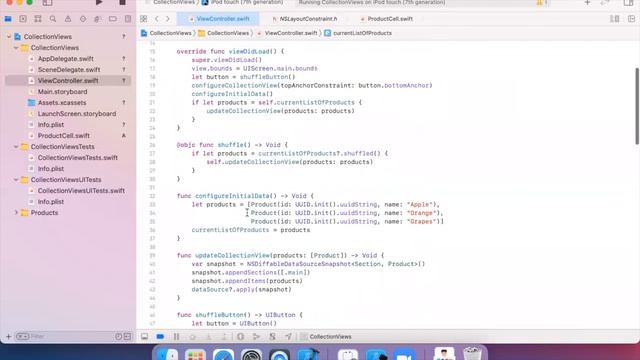Open LaunchScreen.storyboard in navigator
Image resolution: width=640 pixels, height=360 pixels.
tap(77, 114)
